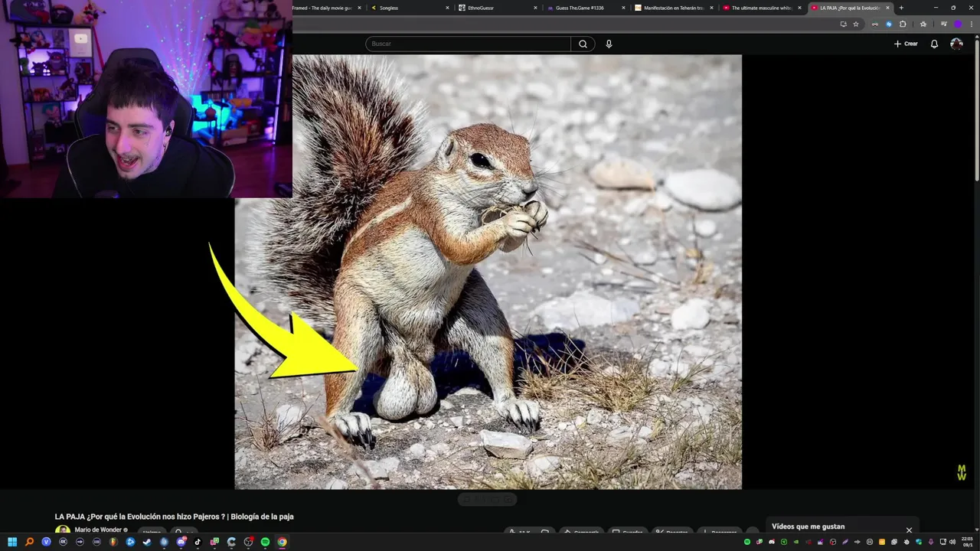Click the Discord icon in system tray
980x551 pixels.
pos(772,542)
